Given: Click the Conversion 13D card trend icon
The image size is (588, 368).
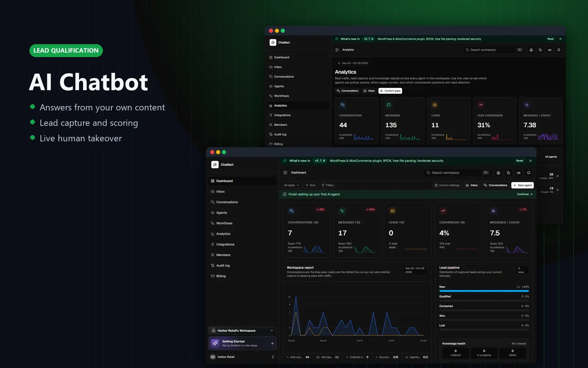Looking at the screenshot, I should click(443, 211).
